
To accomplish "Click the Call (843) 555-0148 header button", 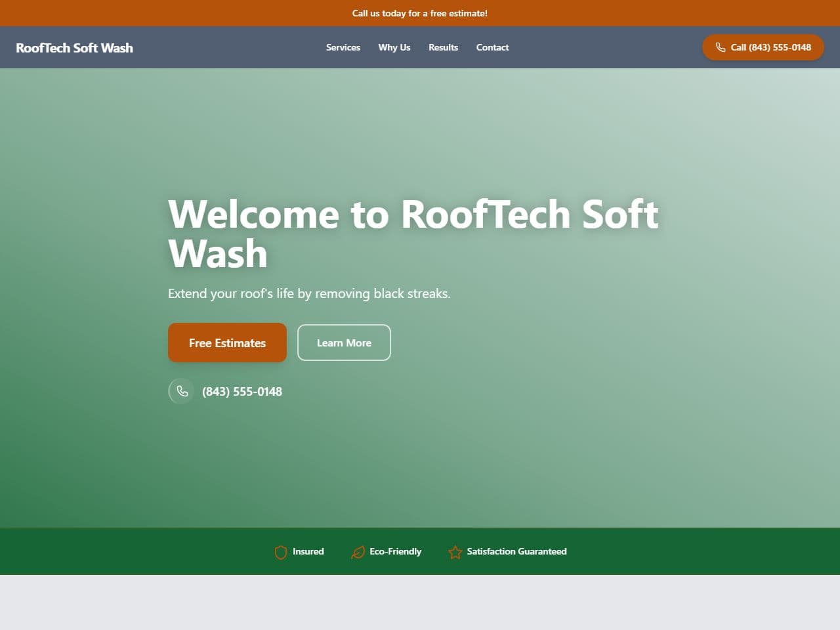I will (x=763, y=47).
